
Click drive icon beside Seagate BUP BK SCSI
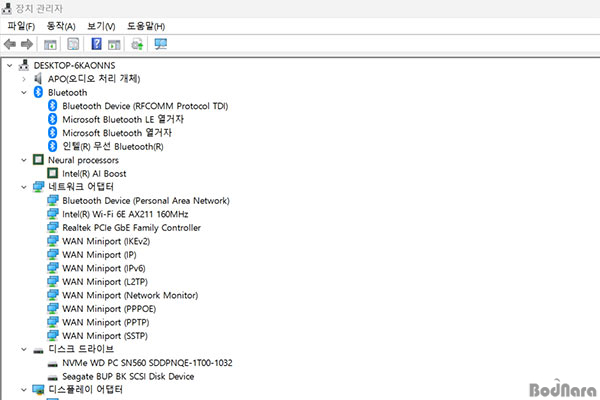coord(52,377)
